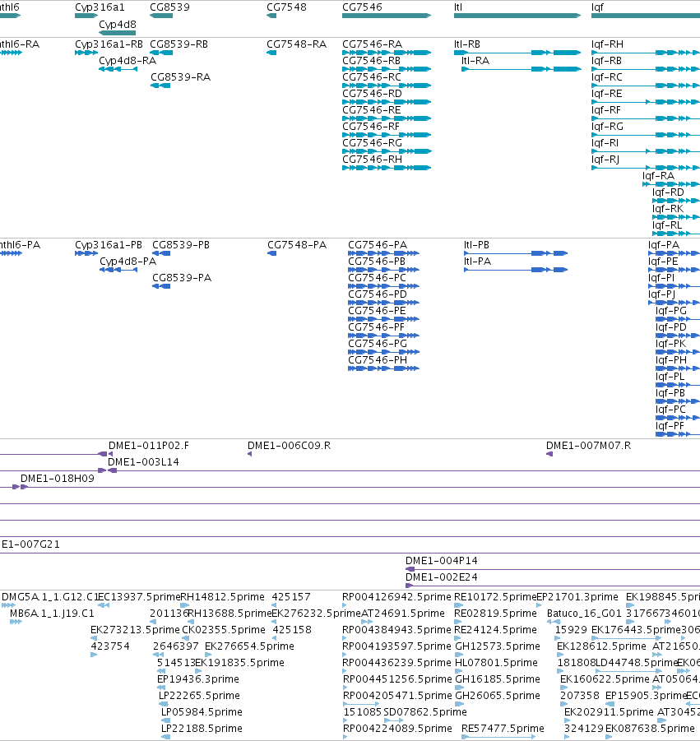This screenshot has width=700, height=741.
Task: Select the CG7546-RA transcript label
Action: pyautogui.click(x=372, y=44)
